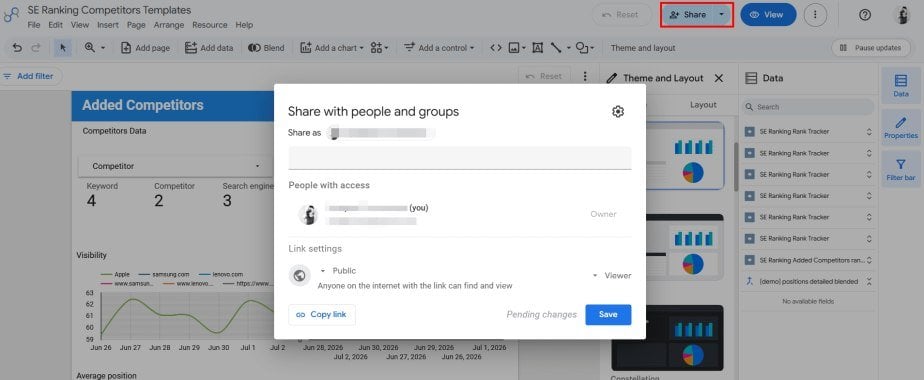Open the Arrange menu
The width and height of the screenshot is (924, 380).
coord(169,25)
